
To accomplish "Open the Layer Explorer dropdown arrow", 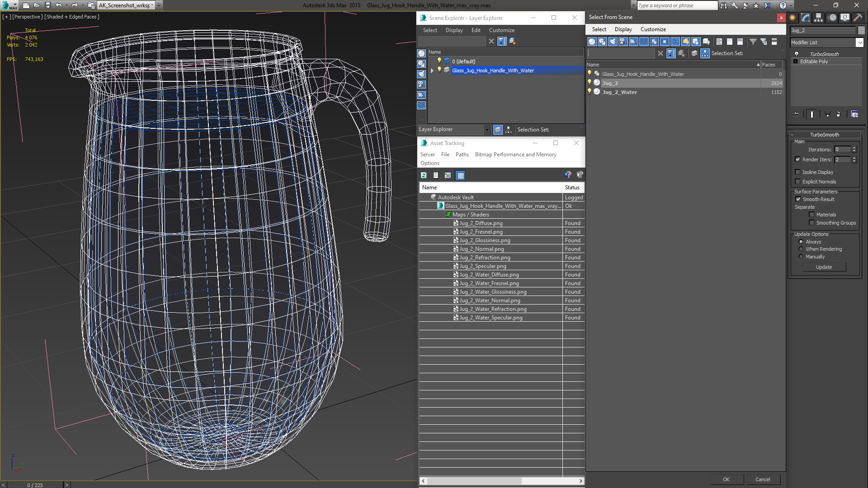I will [487, 130].
